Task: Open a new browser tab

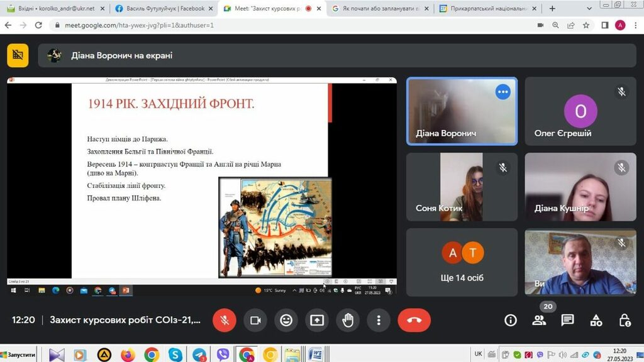Action: point(552,9)
